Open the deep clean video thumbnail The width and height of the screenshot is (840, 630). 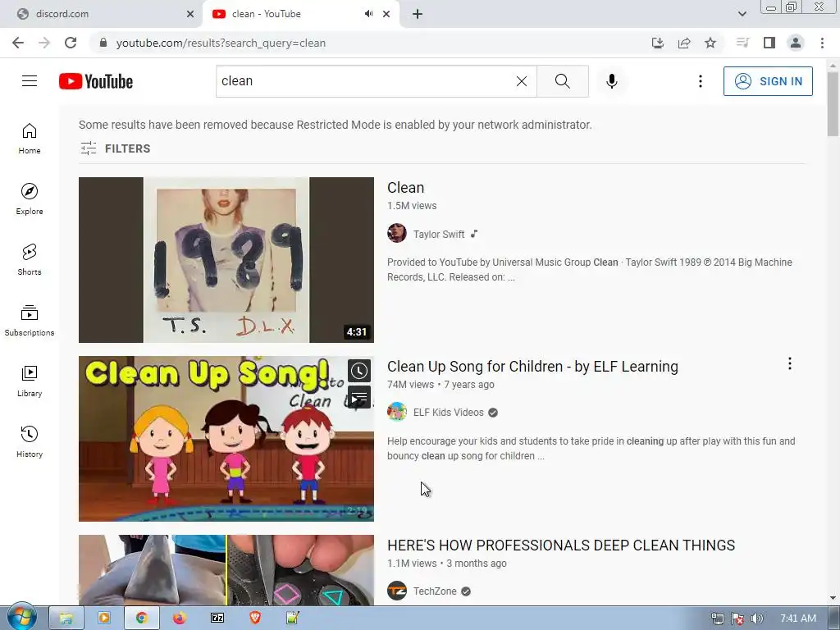point(226,570)
